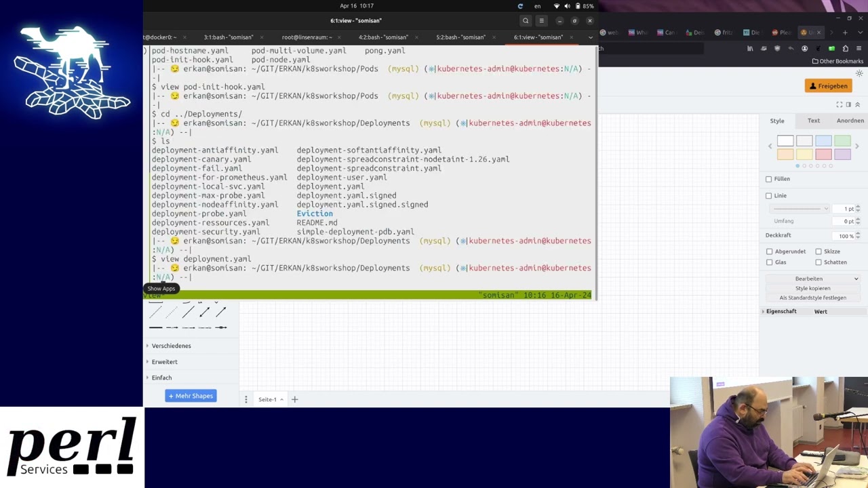868x488 pixels.
Task: Click the blue sync icon in top bar
Action: 520,6
